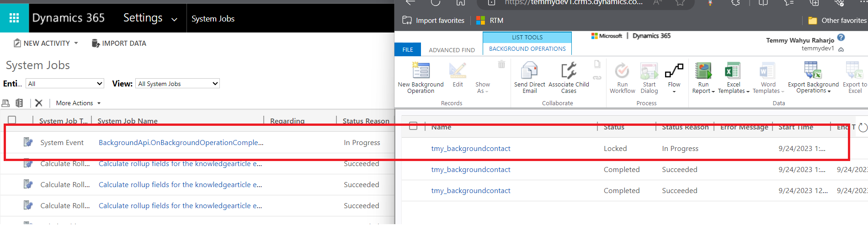Open the FILE tab
The width and height of the screenshot is (868, 226).
(408, 49)
